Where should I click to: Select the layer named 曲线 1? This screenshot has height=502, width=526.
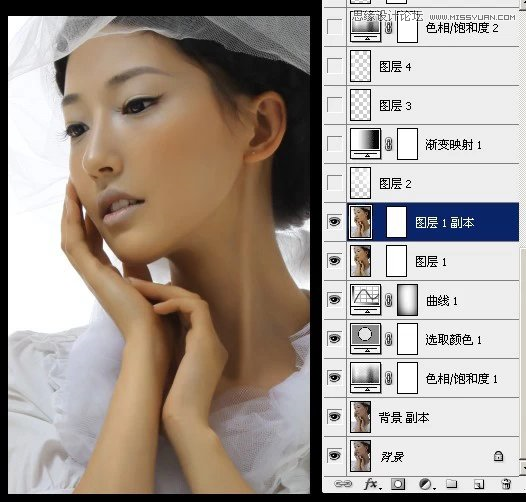pyautogui.click(x=441, y=300)
